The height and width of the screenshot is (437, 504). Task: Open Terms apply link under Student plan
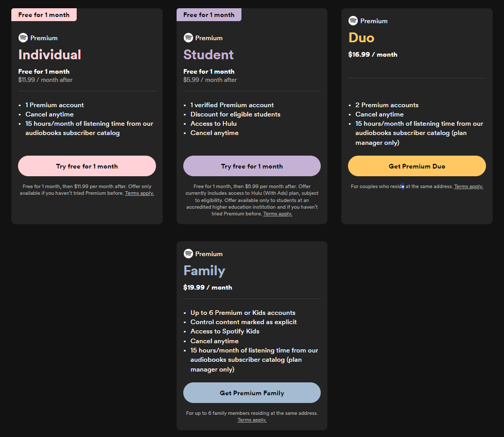click(x=277, y=214)
